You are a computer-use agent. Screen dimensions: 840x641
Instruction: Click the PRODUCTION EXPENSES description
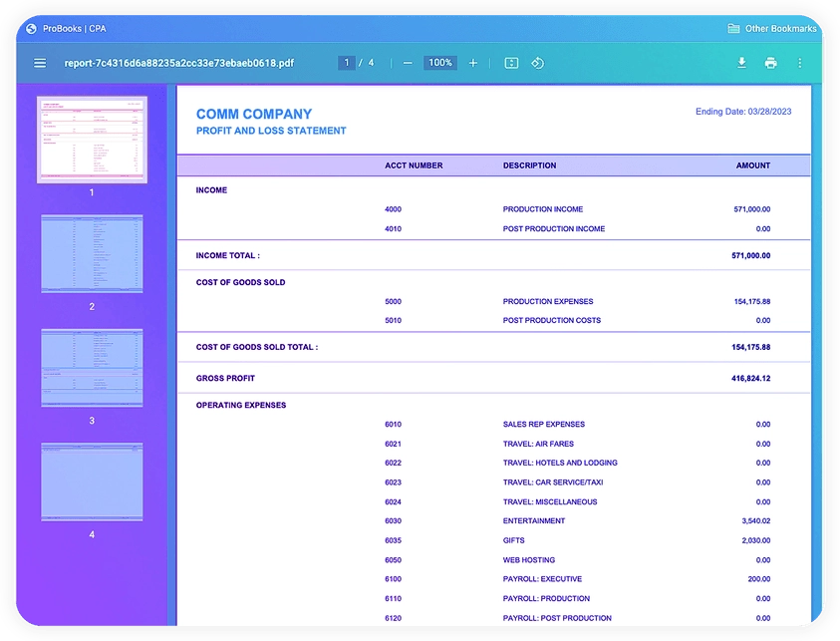pyautogui.click(x=547, y=302)
